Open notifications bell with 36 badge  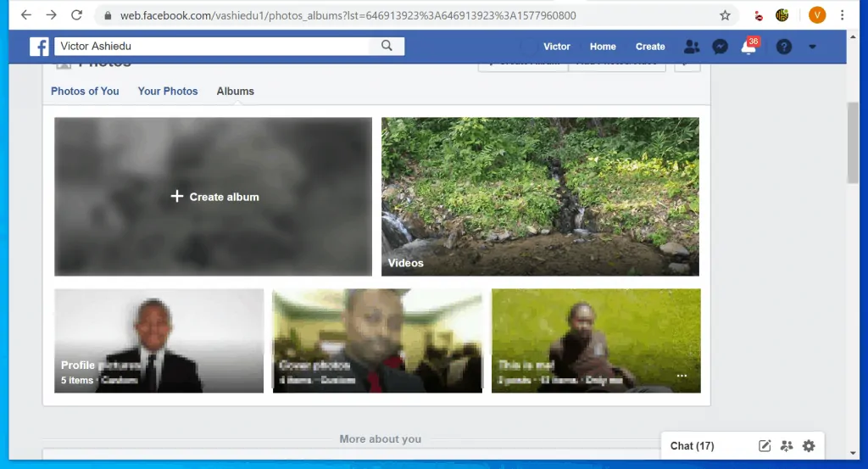[748, 47]
